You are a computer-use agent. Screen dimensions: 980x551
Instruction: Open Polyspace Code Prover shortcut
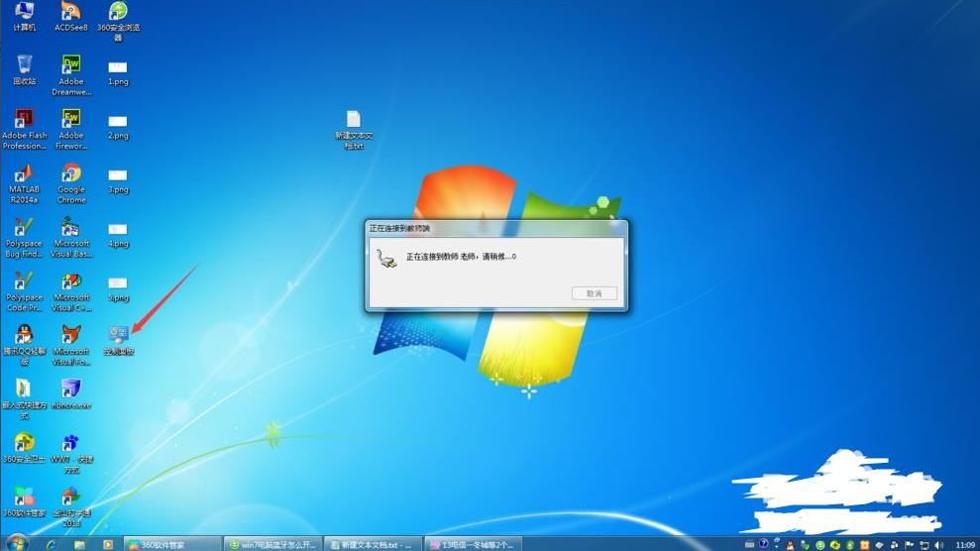tap(24, 291)
